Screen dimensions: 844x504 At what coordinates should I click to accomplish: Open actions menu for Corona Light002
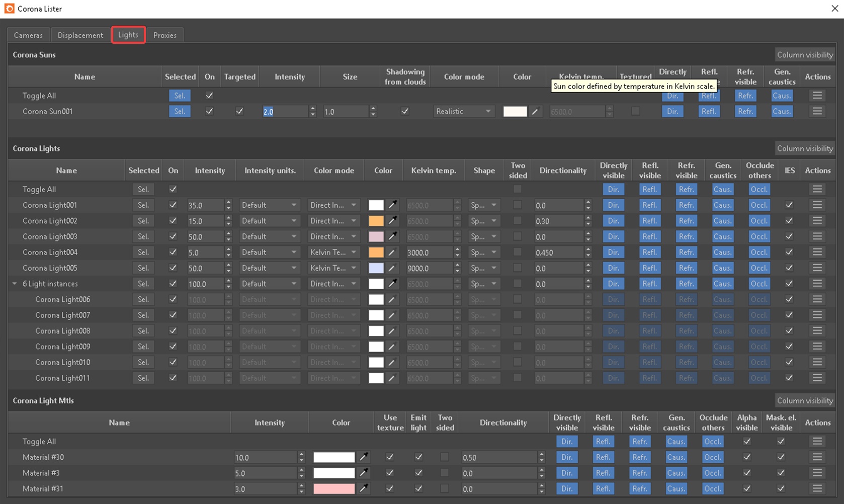click(x=817, y=221)
